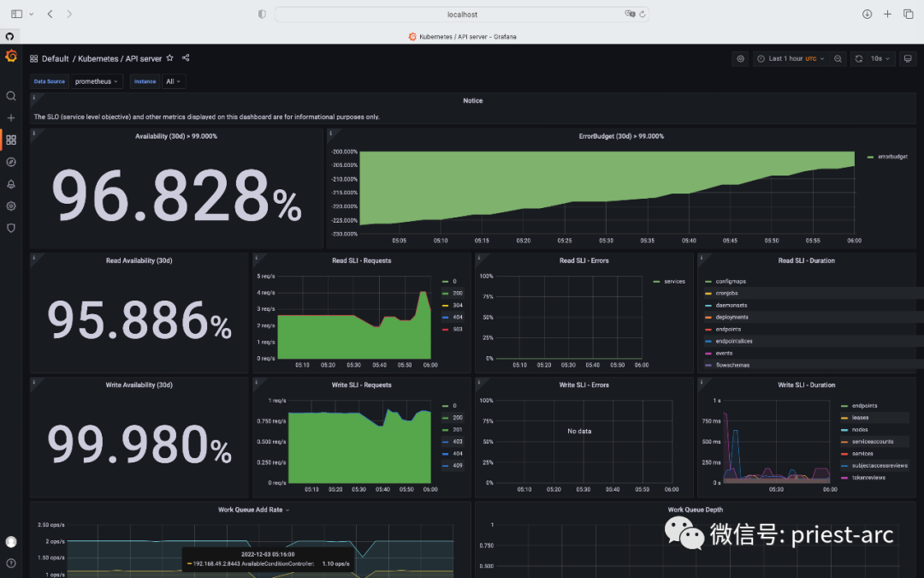Open the Read SLI - Requests panel title
The height and width of the screenshot is (578, 924).
[x=361, y=260]
